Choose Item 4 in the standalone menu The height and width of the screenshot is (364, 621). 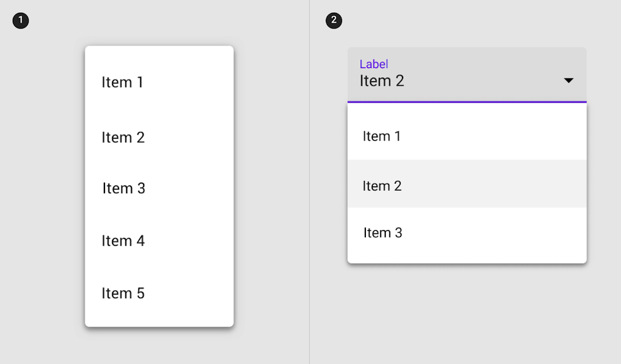[123, 241]
